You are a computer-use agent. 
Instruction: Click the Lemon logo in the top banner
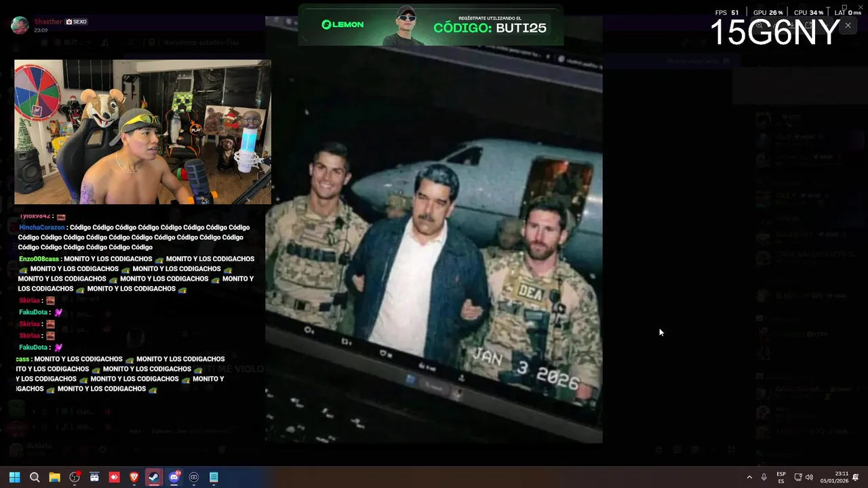pyautogui.click(x=342, y=24)
